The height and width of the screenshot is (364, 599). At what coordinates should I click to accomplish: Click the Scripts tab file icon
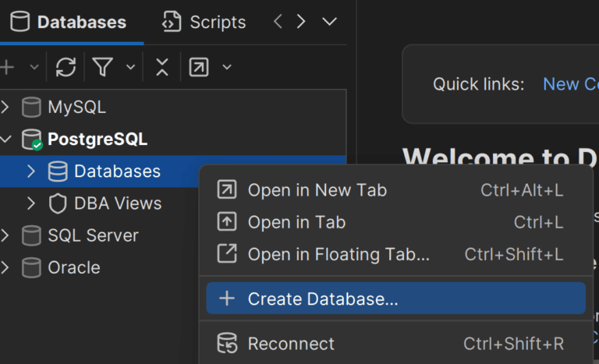(x=172, y=21)
